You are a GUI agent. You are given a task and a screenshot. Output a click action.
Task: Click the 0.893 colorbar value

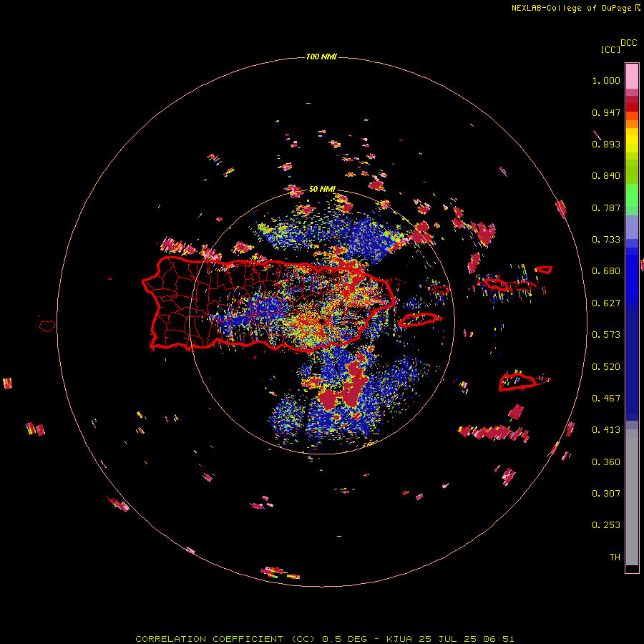(606, 144)
